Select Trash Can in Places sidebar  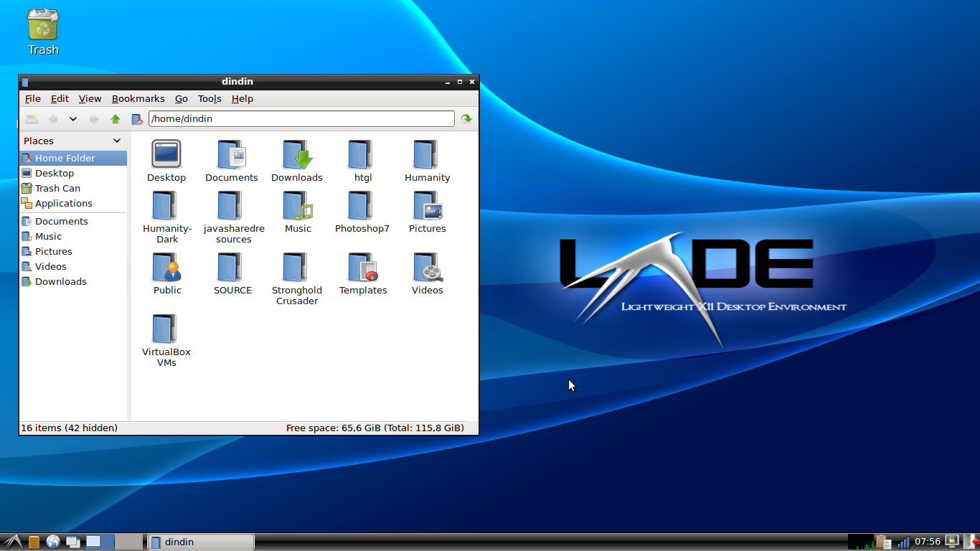73,188
